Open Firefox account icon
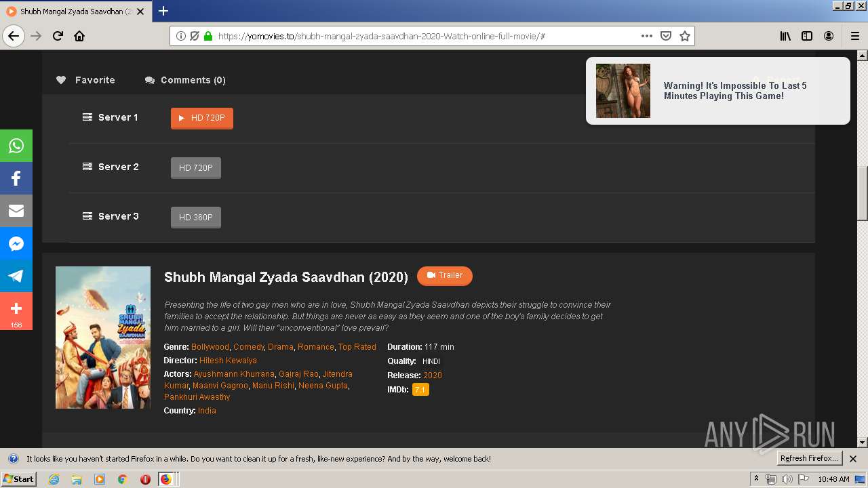The width and height of the screenshot is (868, 488). (x=829, y=36)
